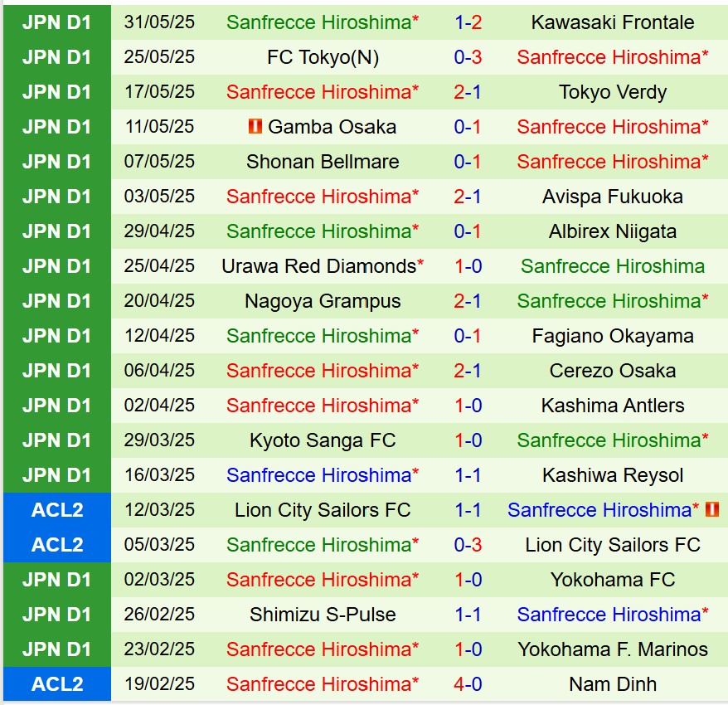
Task: Select the Shonan Bellmare team name
Action: coord(323,162)
